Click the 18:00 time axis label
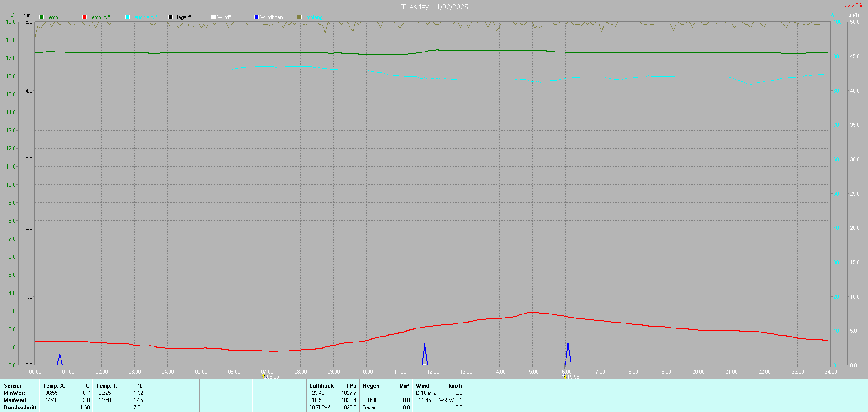 point(632,372)
